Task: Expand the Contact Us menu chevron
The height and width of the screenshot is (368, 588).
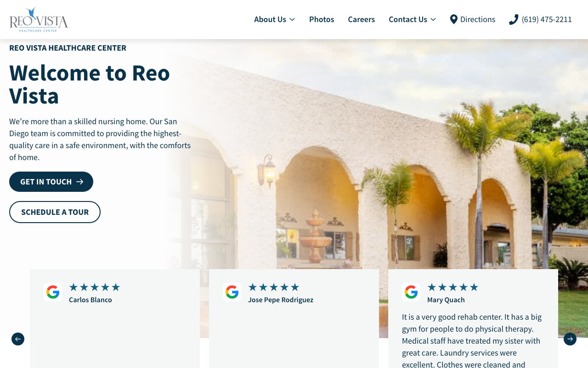Action: pyautogui.click(x=433, y=19)
